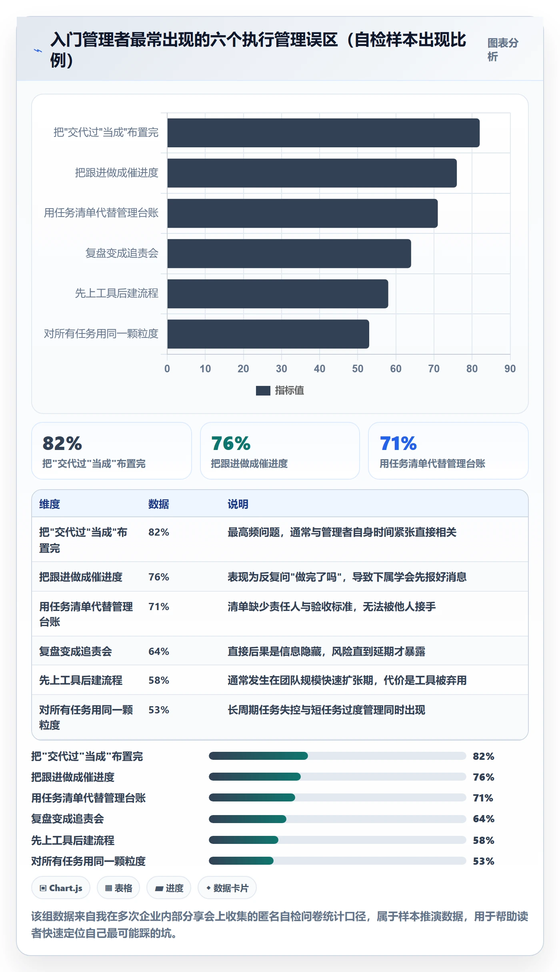Click the 53% cell in the table
560x972 pixels.
point(159,710)
